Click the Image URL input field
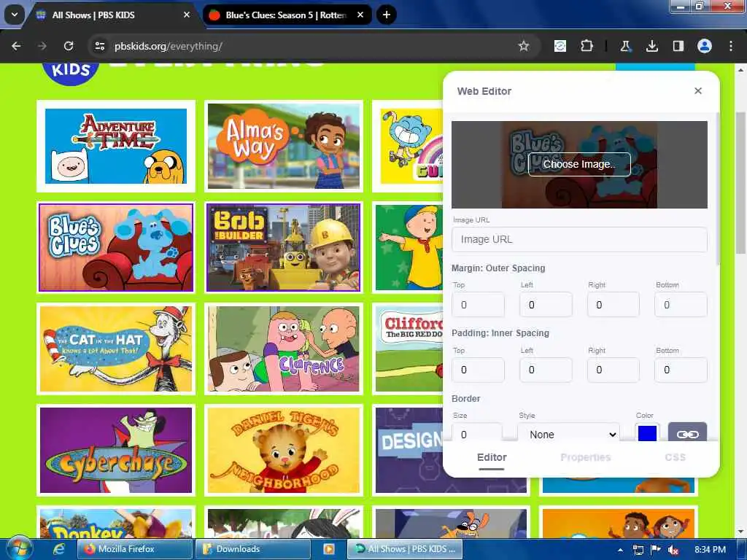Image resolution: width=747 pixels, height=560 pixels. (x=579, y=239)
